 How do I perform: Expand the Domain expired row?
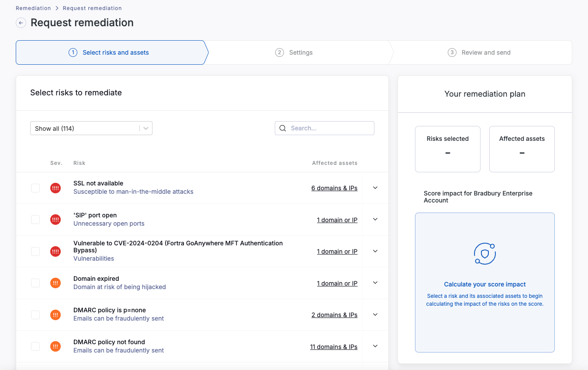[375, 283]
